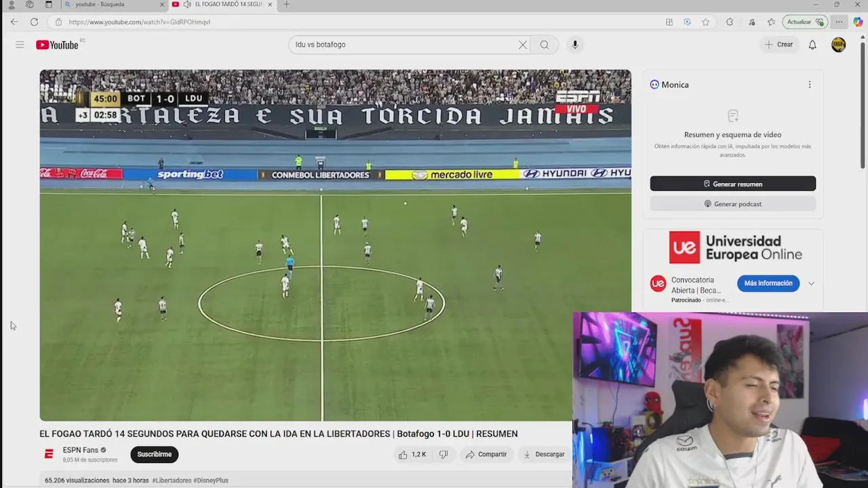Run search with the magnifier button
Viewport: 868px width, 488px height.
[x=545, y=45]
